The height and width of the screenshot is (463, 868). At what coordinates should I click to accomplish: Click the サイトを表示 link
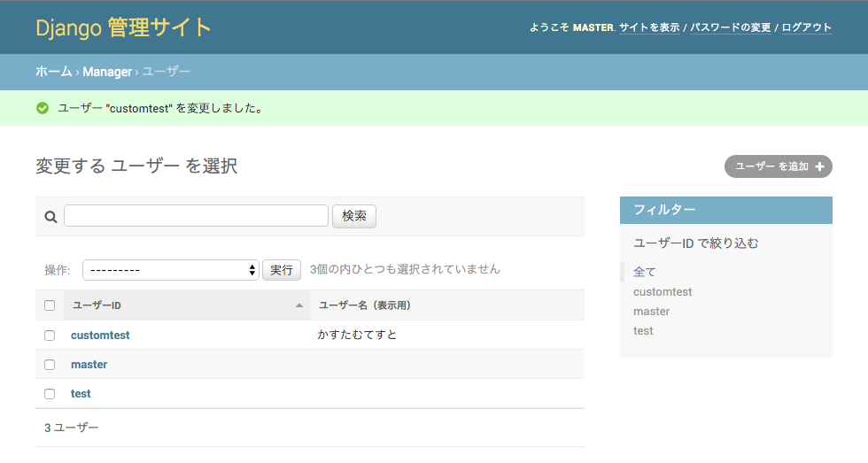pos(649,27)
